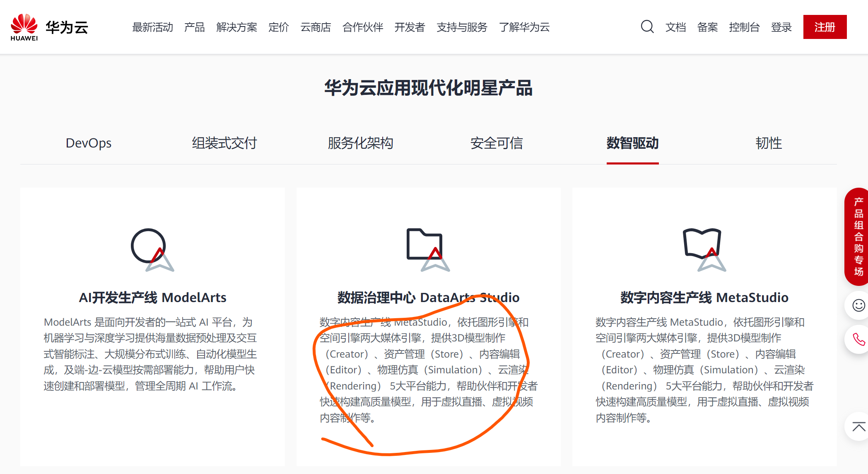The image size is (868, 474).
Task: Open the 支持与服务 menu
Action: click(461, 27)
